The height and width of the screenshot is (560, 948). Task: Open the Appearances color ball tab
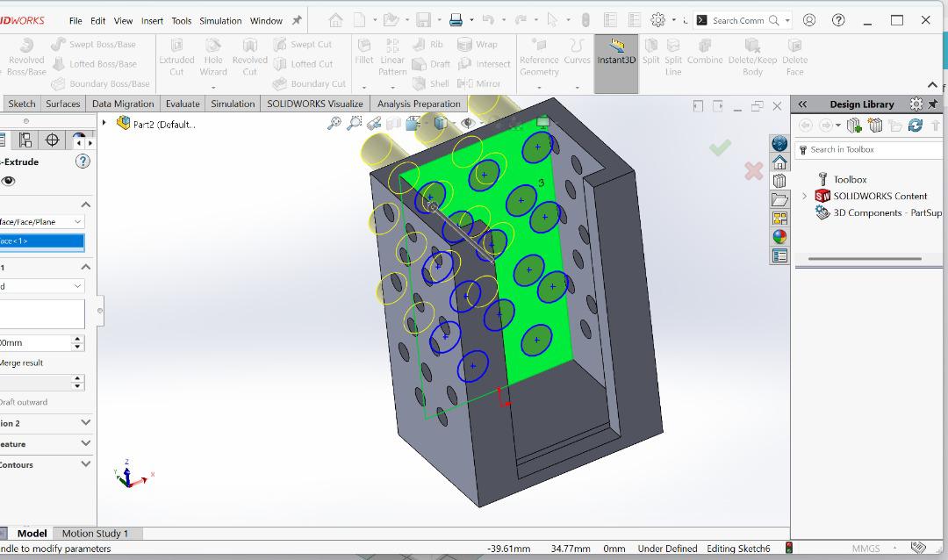(x=779, y=237)
